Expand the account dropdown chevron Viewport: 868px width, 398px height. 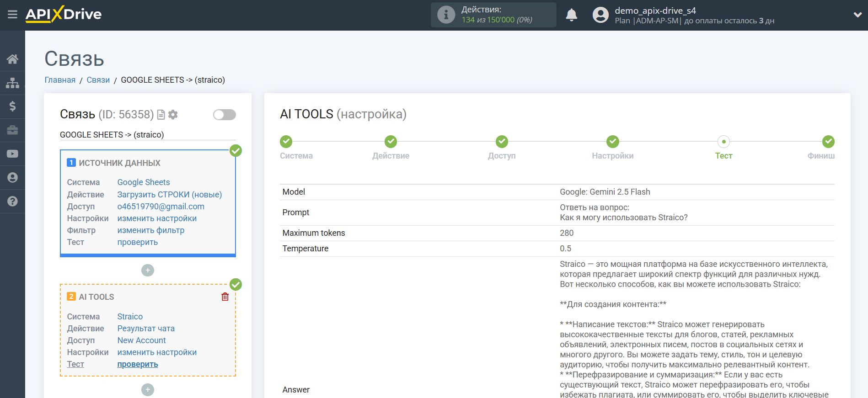pyautogui.click(x=857, y=15)
